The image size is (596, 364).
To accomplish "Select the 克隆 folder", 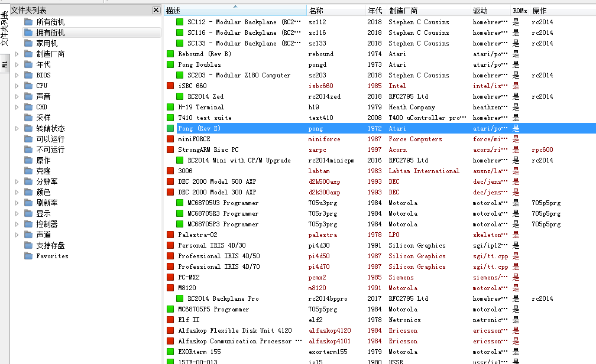I will [x=43, y=171].
